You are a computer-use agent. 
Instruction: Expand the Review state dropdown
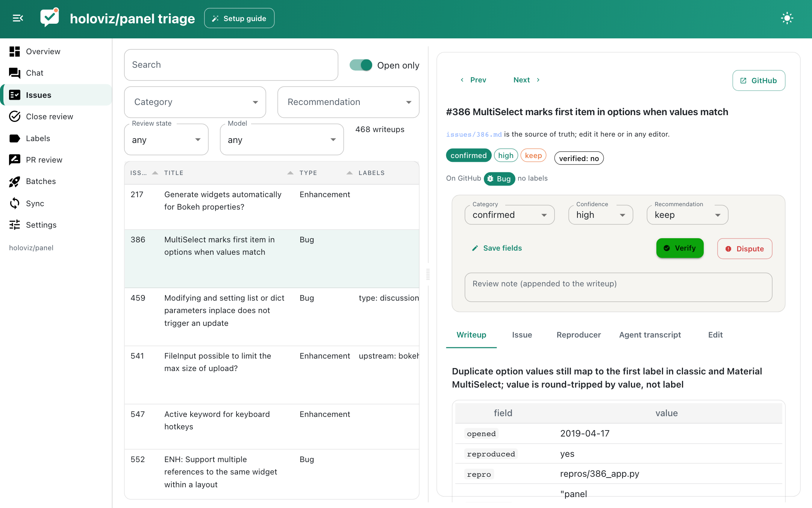[166, 140]
